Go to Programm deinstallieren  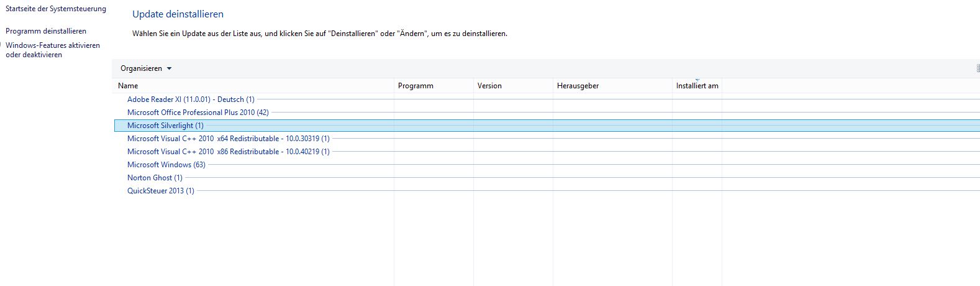click(46, 31)
